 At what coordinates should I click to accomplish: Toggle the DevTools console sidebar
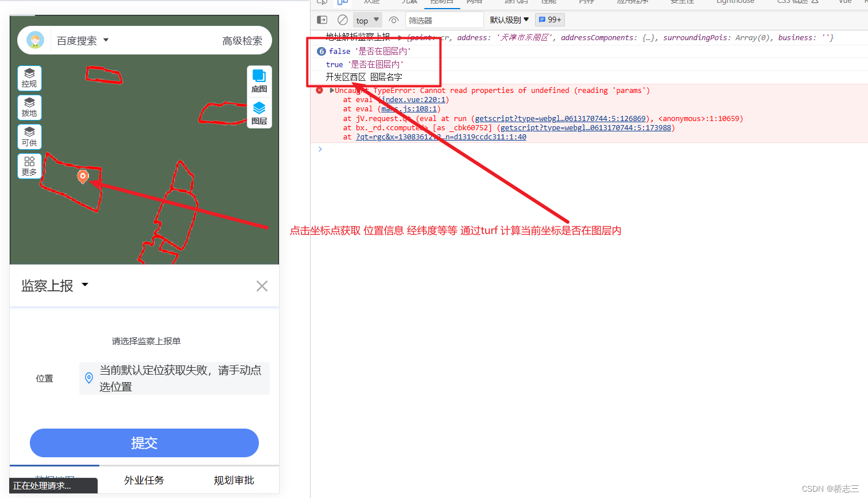[323, 20]
